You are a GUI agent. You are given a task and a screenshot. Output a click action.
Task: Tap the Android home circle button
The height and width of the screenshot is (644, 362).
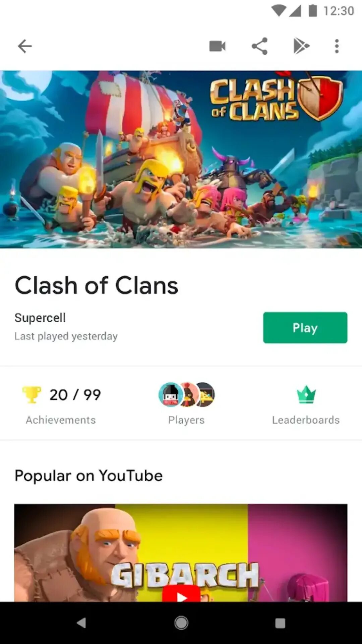[x=181, y=623]
